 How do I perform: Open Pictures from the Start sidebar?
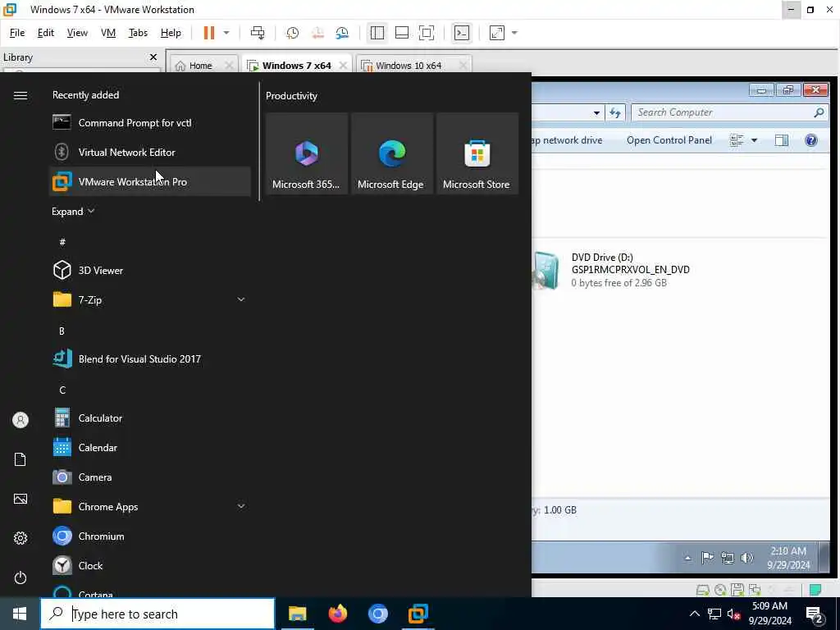[x=21, y=499]
